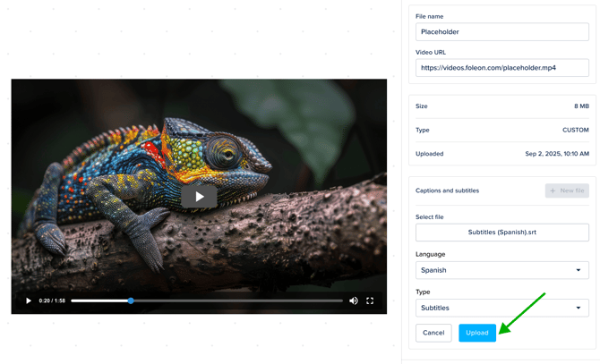Click the 8 MB size value
The height and width of the screenshot is (364, 600).
coord(581,106)
